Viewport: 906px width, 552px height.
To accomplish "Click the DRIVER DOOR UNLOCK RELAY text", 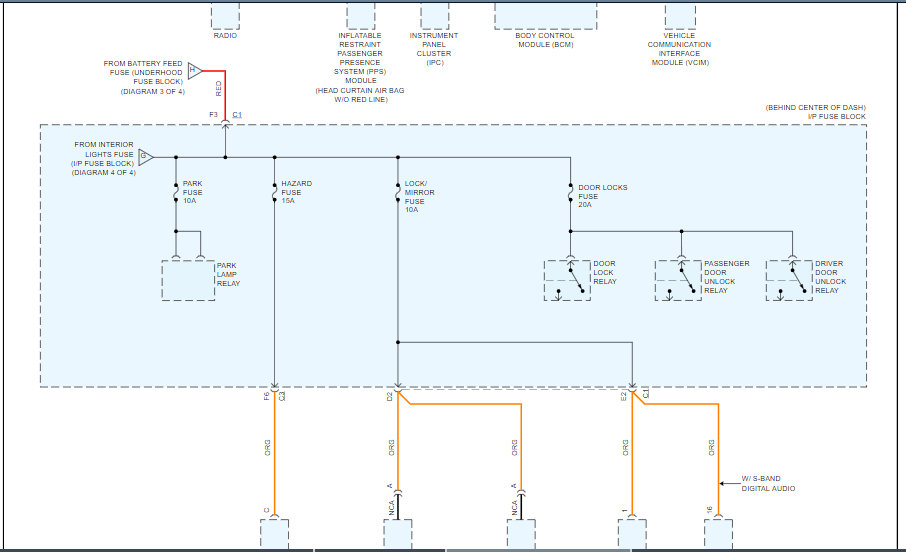I will pos(830,277).
